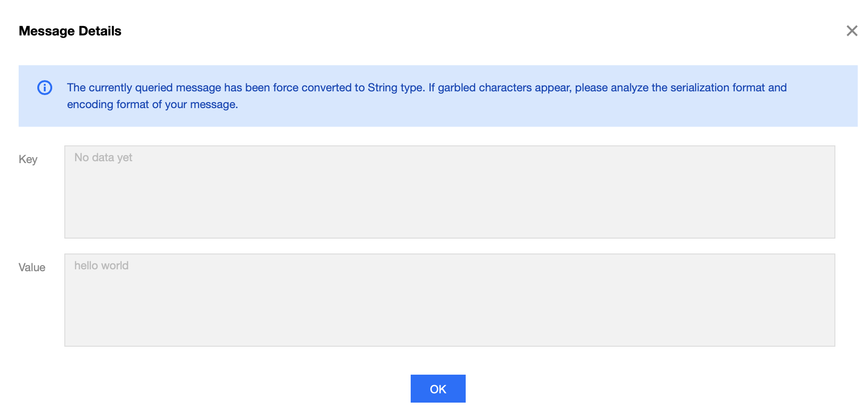This screenshot has height=411, width=868.
Task: Focus the Value text area
Action: [449, 300]
